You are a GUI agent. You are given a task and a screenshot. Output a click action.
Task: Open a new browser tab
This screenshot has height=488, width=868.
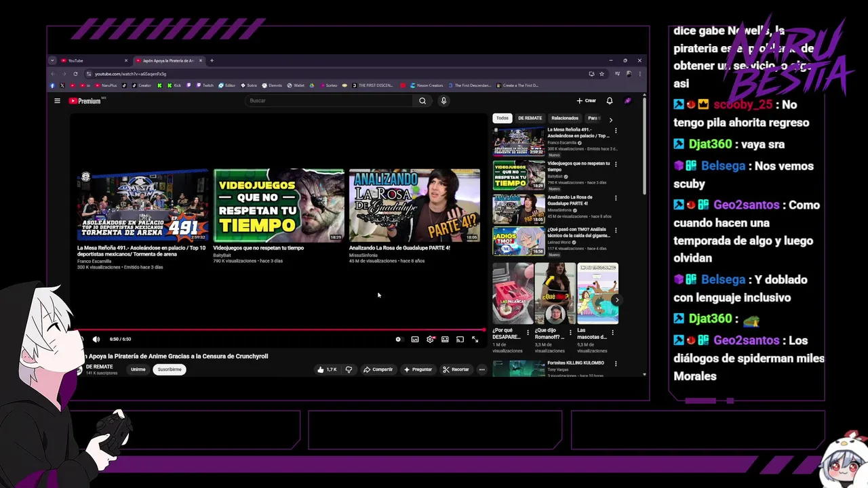pyautogui.click(x=212, y=60)
